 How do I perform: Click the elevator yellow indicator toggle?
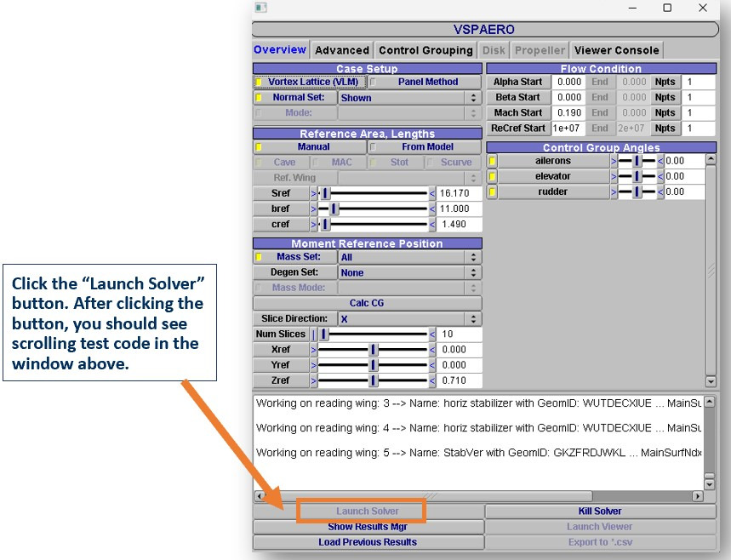pos(492,176)
